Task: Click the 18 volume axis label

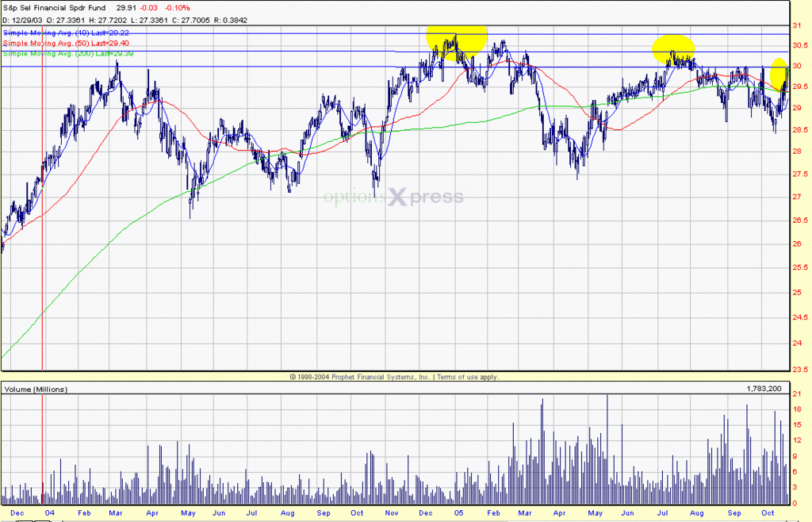Action: pyautogui.click(x=796, y=409)
